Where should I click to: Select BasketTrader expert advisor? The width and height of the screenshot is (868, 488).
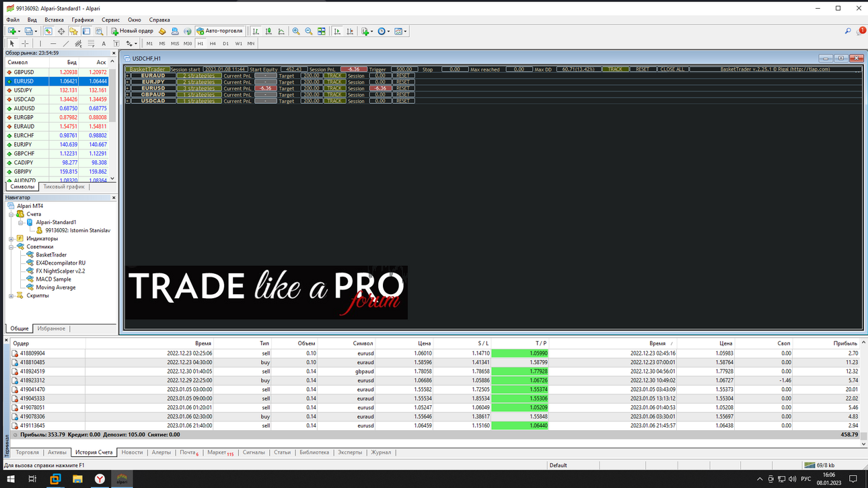tap(51, 254)
